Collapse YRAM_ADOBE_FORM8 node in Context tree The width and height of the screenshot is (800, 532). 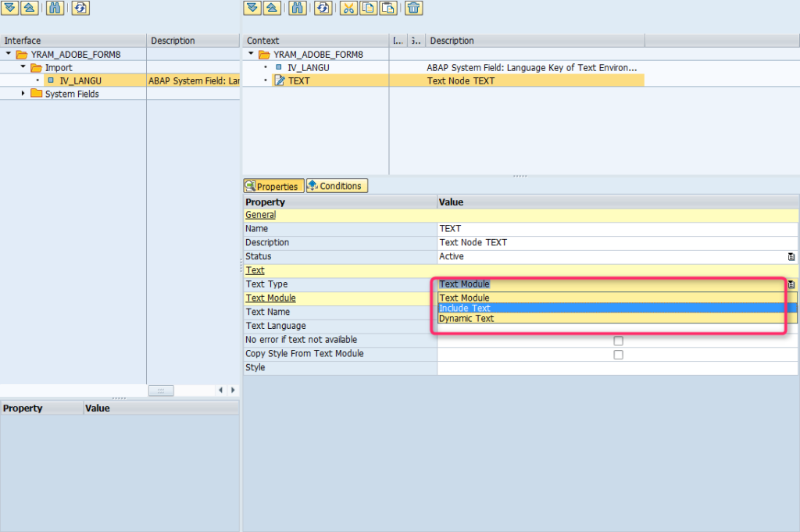tap(251, 54)
